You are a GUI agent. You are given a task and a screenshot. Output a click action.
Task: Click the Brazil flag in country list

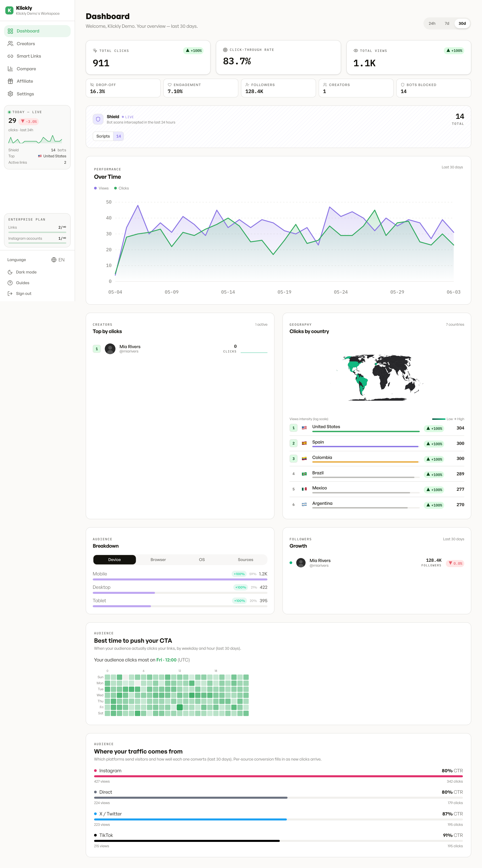pyautogui.click(x=304, y=474)
